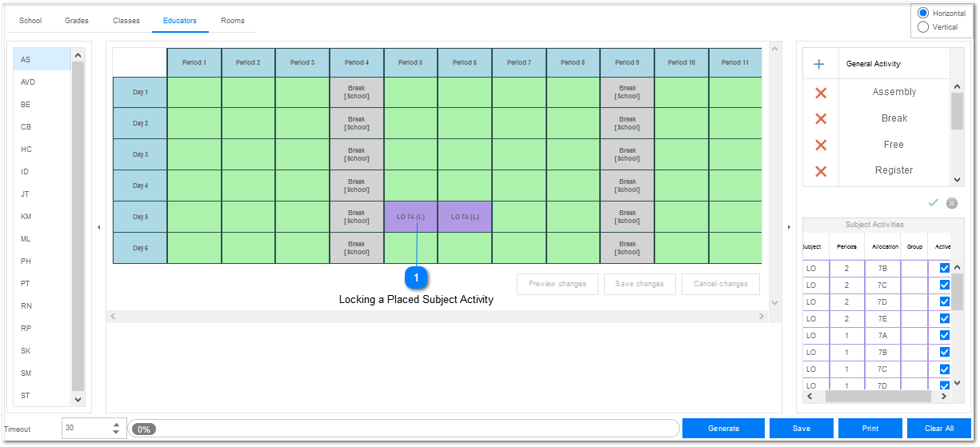Remove the Break activity using red X
The image size is (980, 447).
[x=820, y=118]
